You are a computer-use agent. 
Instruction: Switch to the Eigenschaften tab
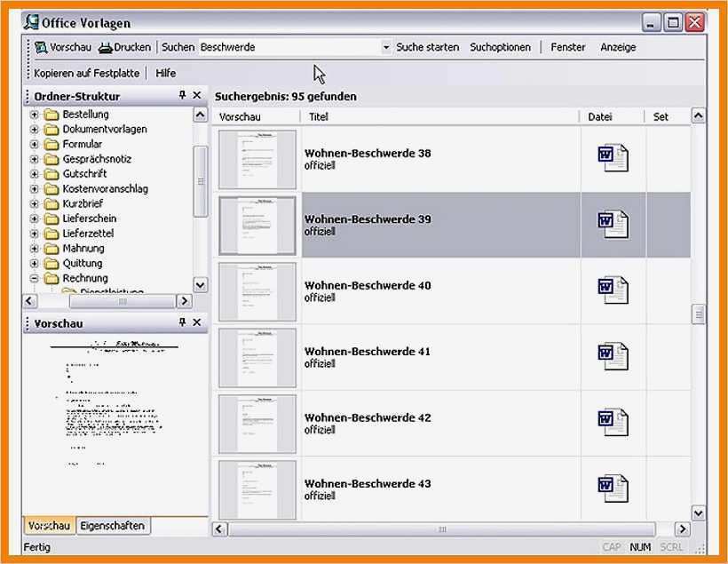coord(113,526)
